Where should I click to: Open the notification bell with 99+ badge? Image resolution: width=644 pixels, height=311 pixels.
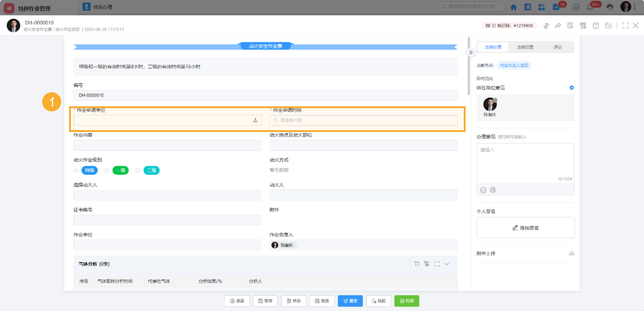point(591,7)
